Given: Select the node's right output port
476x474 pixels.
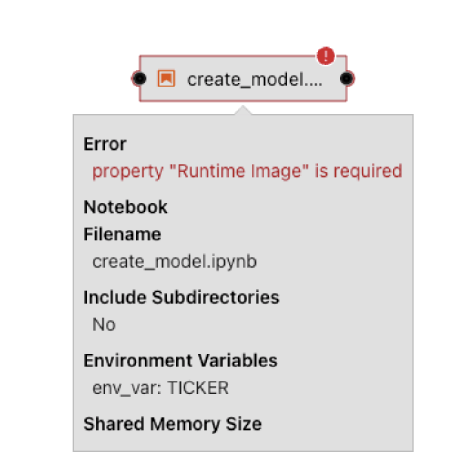Looking at the screenshot, I should pos(347,79).
